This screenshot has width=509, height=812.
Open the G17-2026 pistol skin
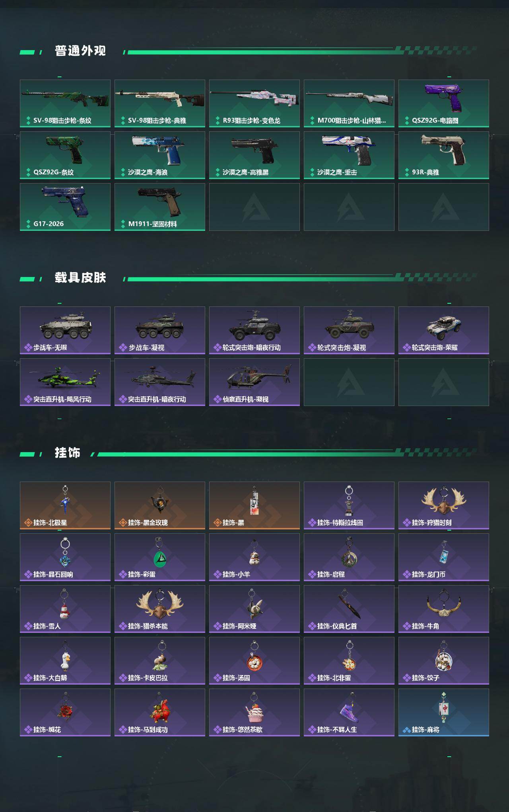coord(65,207)
